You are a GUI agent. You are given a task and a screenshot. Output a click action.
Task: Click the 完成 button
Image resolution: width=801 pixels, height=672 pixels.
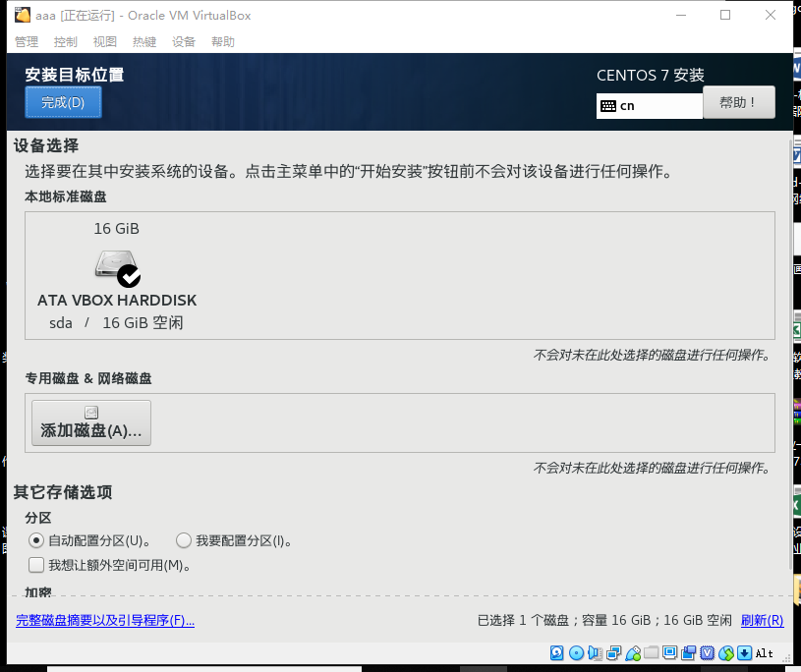pyautogui.click(x=62, y=101)
